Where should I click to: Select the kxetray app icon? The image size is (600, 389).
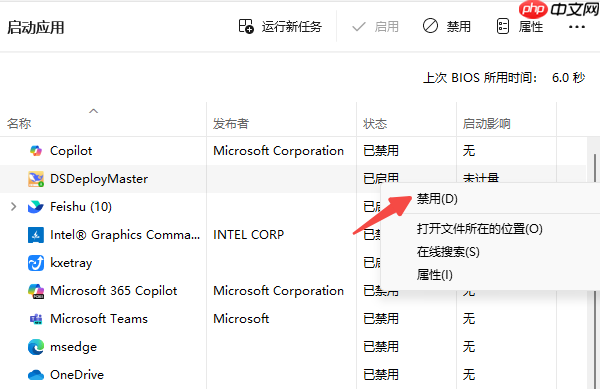tap(36, 263)
